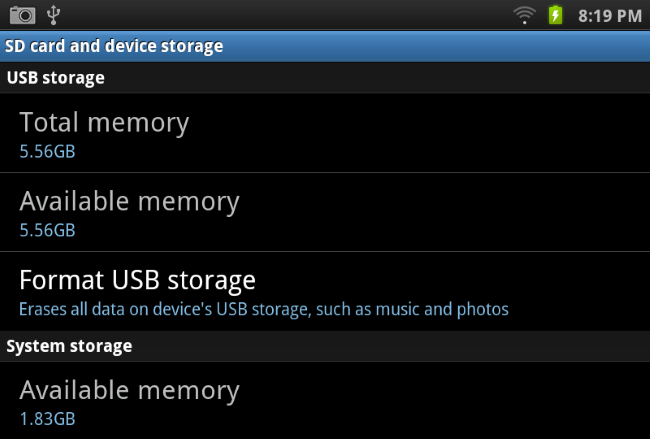Tap the 5.56GB value under USB Available memory

point(47,230)
